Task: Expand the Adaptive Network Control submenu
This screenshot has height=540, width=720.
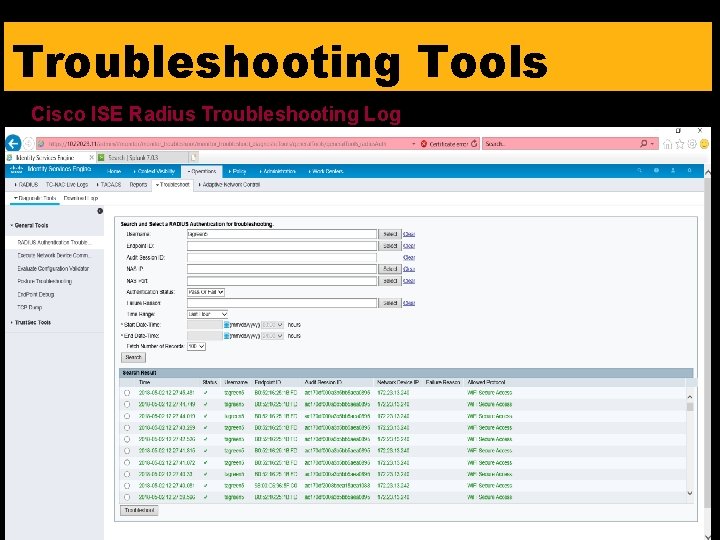Action: [x=230, y=185]
